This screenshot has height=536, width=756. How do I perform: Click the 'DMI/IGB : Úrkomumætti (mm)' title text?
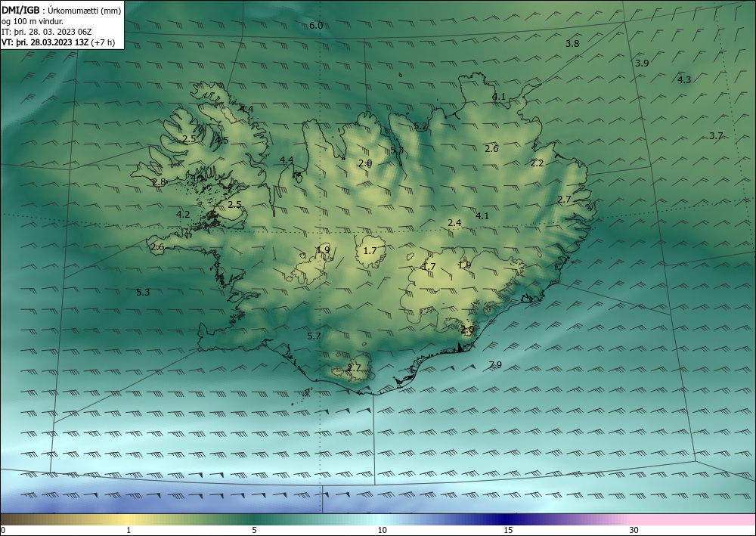[61, 10]
